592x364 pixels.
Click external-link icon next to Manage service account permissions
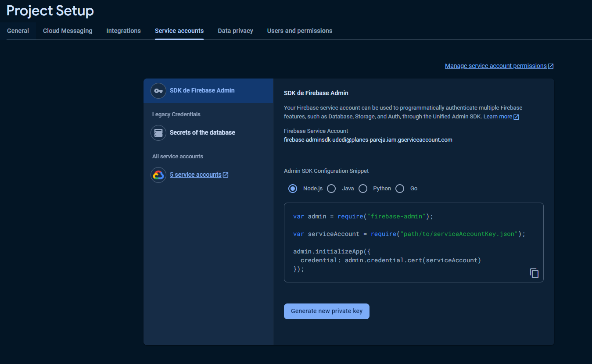(551, 66)
